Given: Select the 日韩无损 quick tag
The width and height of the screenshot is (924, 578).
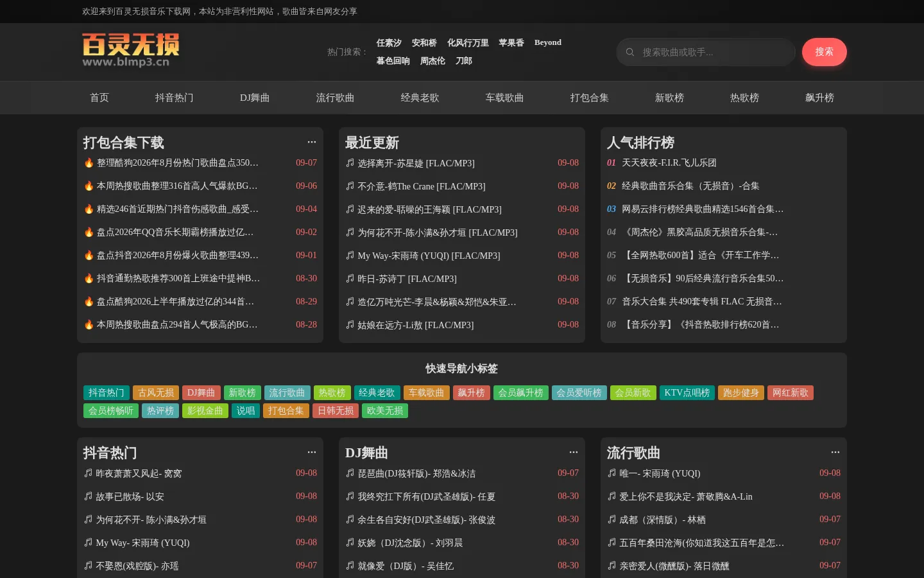Looking at the screenshot, I should coord(336,410).
